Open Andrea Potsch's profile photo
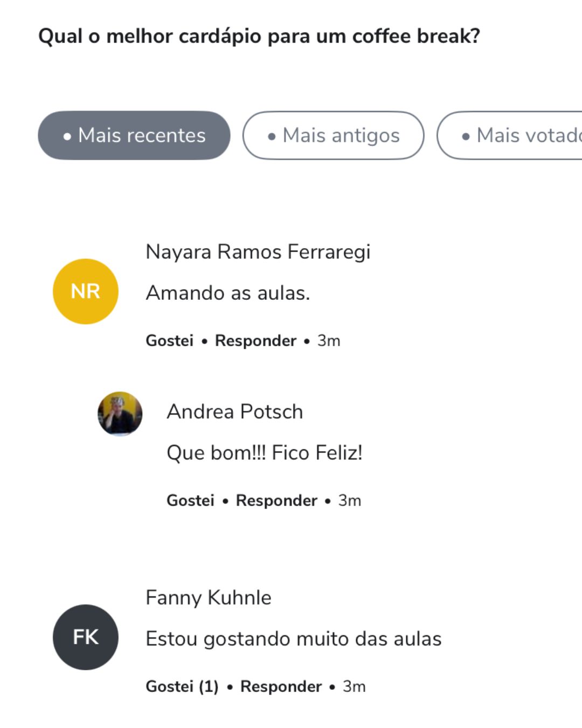Viewport: 582px width, 728px height. [120, 414]
